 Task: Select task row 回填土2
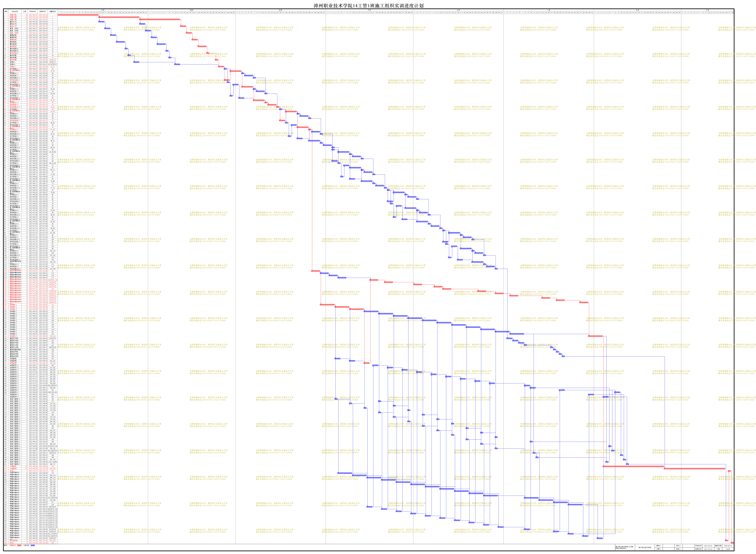pyautogui.click(x=31, y=64)
